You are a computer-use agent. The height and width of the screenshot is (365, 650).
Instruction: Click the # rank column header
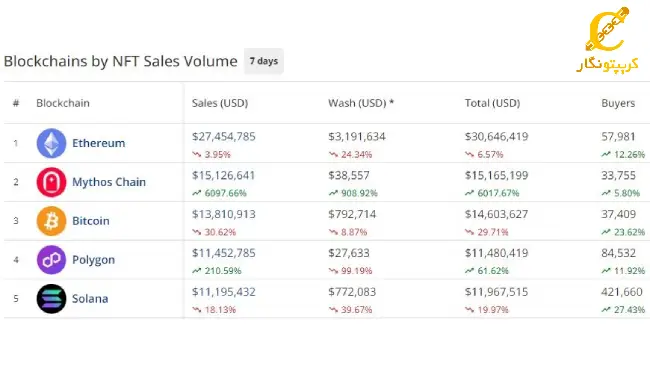point(16,103)
